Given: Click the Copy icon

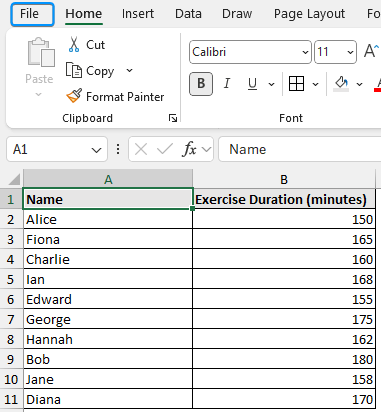Looking at the screenshot, I should tap(74, 70).
